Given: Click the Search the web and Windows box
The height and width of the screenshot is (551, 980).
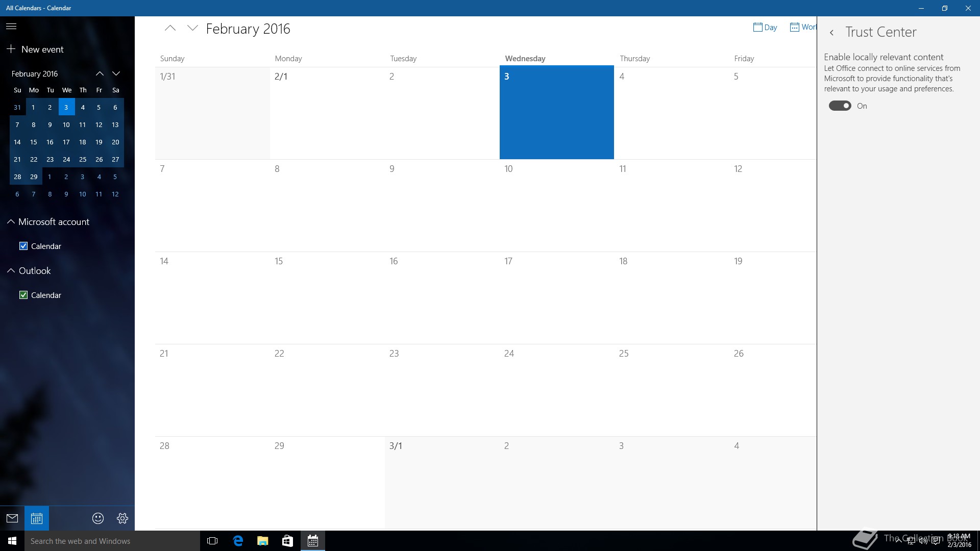Looking at the screenshot, I should (112, 541).
